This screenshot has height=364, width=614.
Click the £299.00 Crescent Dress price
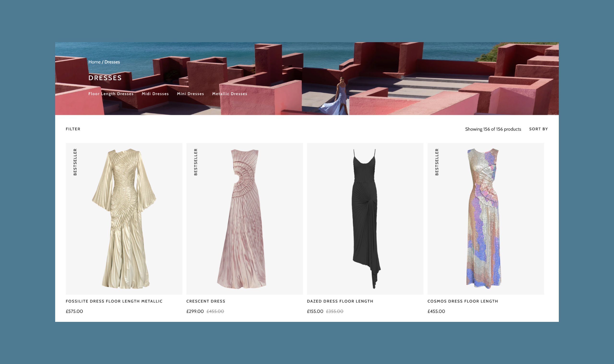[x=195, y=311]
